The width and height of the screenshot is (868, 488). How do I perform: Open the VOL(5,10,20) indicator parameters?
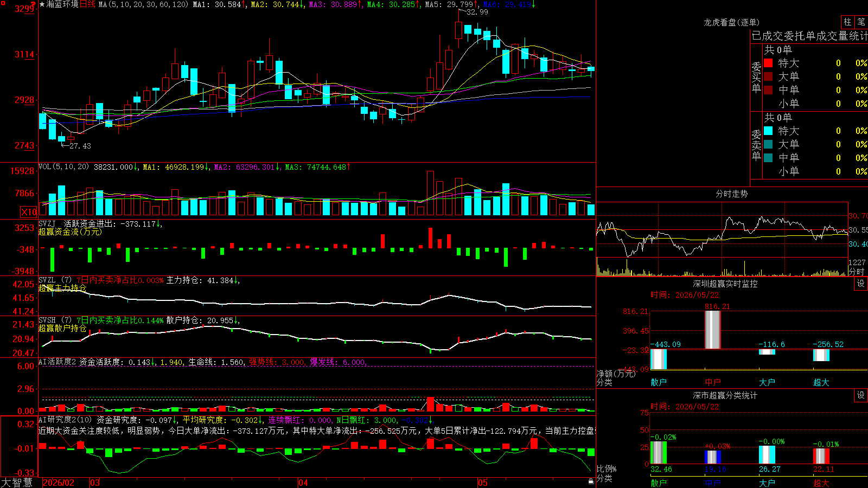(x=63, y=167)
